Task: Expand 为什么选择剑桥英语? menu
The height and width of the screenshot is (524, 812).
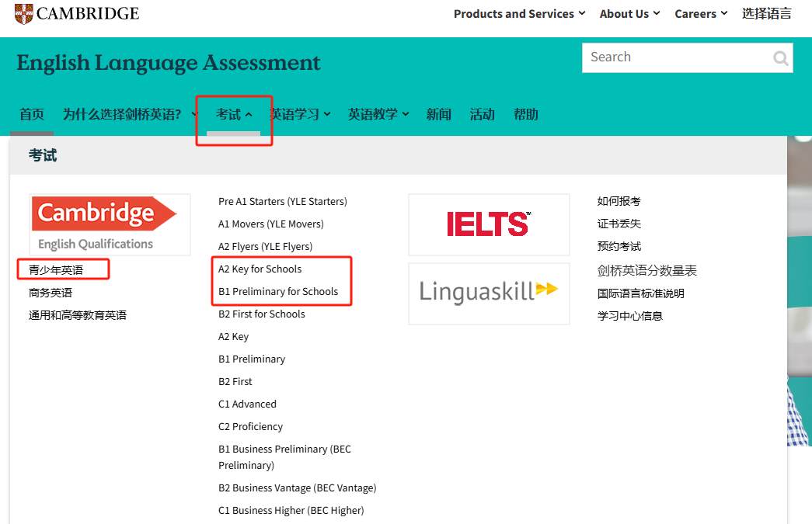Action: tap(130, 114)
